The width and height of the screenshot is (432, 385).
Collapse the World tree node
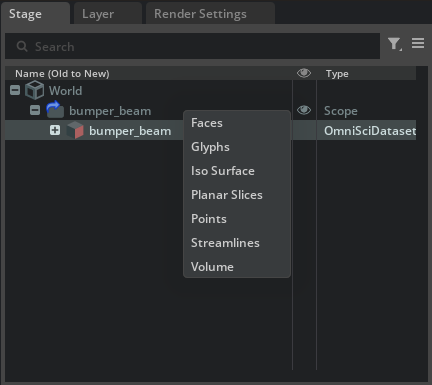coord(15,90)
